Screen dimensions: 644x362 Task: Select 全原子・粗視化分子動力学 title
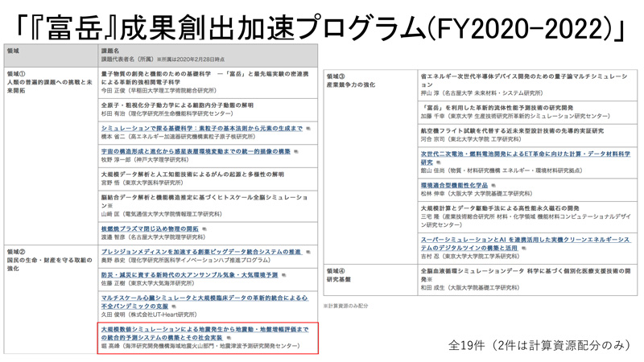click(x=177, y=105)
